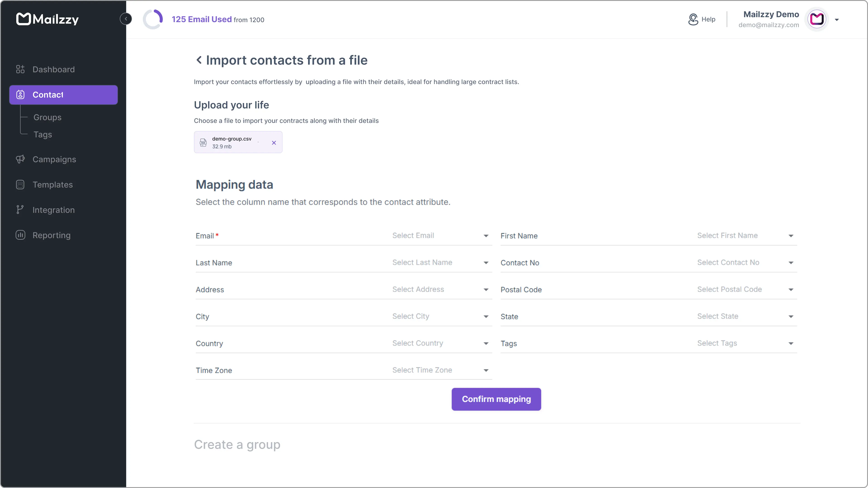Image resolution: width=868 pixels, height=488 pixels.
Task: Click the Campaigns megaphone icon
Action: 20,159
